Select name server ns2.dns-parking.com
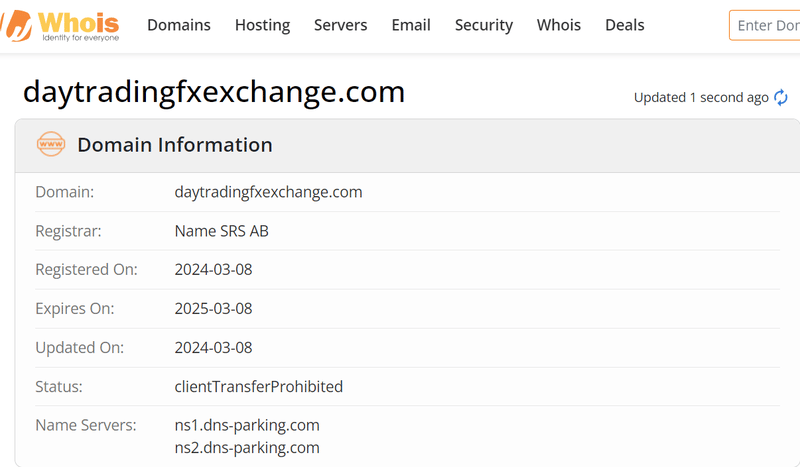 click(x=247, y=448)
